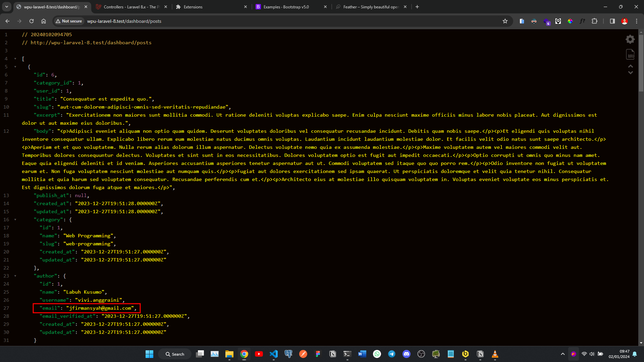Click the expand-all down chevron
This screenshot has width=644, height=362.
630,72
